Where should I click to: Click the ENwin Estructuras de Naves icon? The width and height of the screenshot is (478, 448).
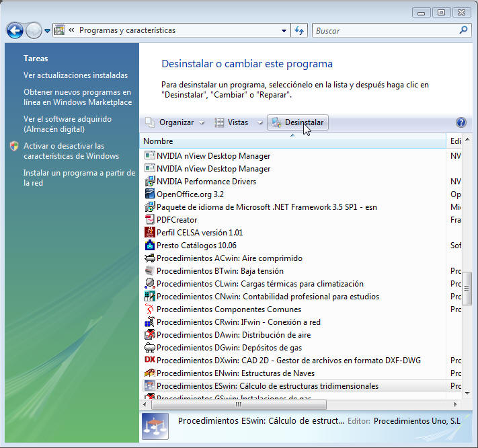(149, 373)
